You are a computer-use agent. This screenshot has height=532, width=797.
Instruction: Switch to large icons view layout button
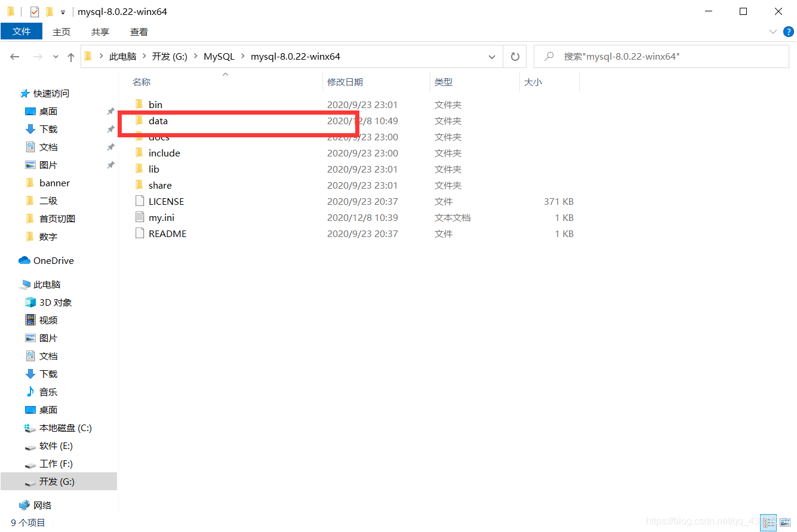tap(785, 522)
